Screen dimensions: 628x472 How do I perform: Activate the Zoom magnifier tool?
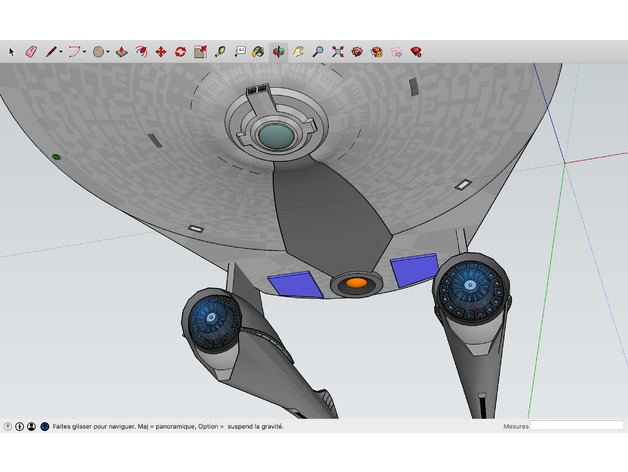[318, 52]
